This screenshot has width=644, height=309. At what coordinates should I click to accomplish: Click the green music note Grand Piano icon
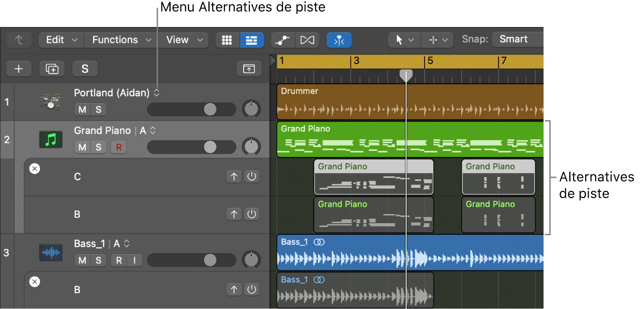51,140
